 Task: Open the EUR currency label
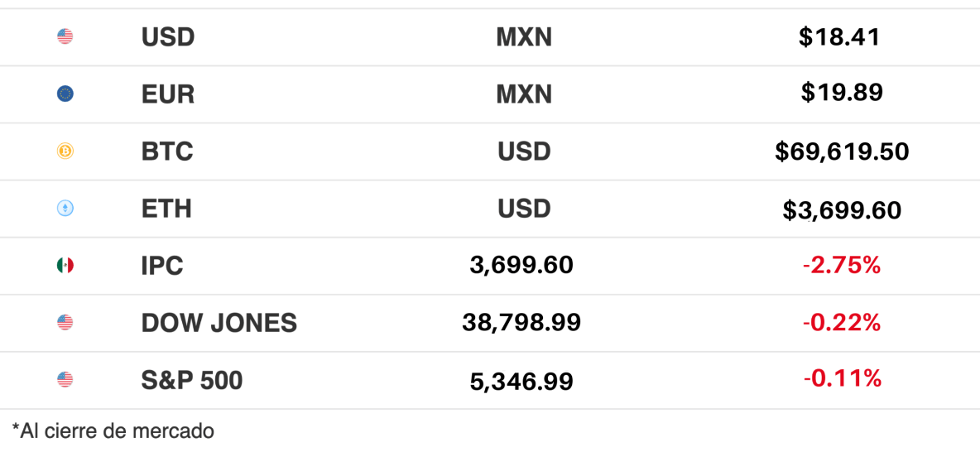click(x=168, y=94)
